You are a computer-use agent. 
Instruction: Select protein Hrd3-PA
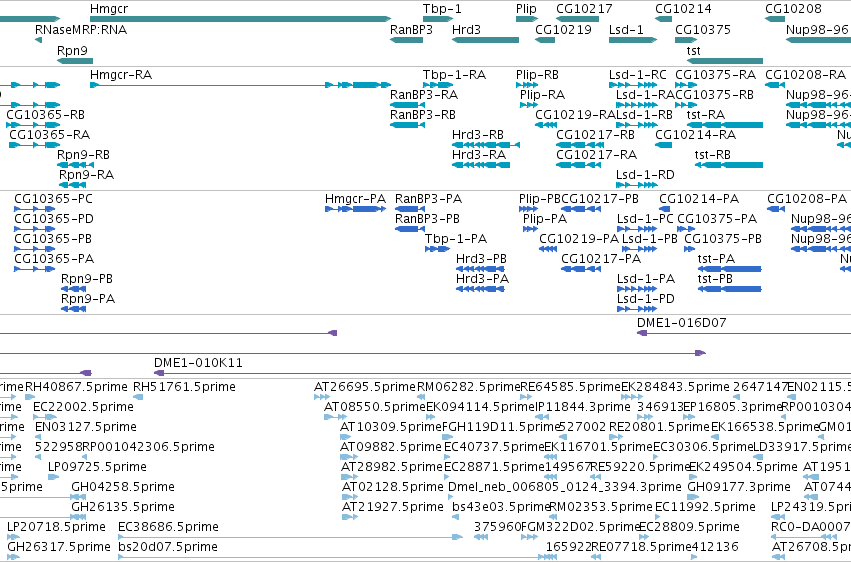[480, 289]
